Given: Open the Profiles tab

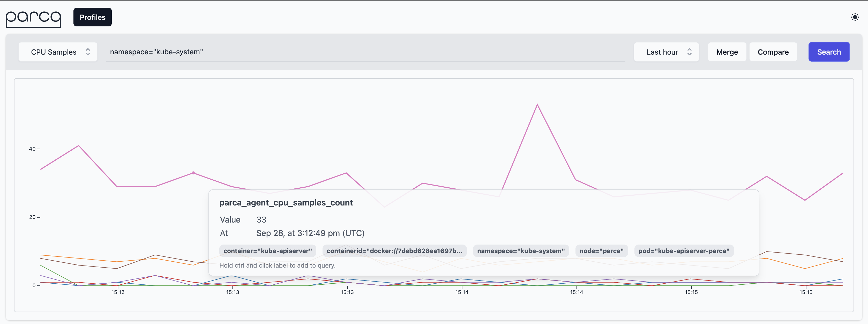Looking at the screenshot, I should 92,17.
